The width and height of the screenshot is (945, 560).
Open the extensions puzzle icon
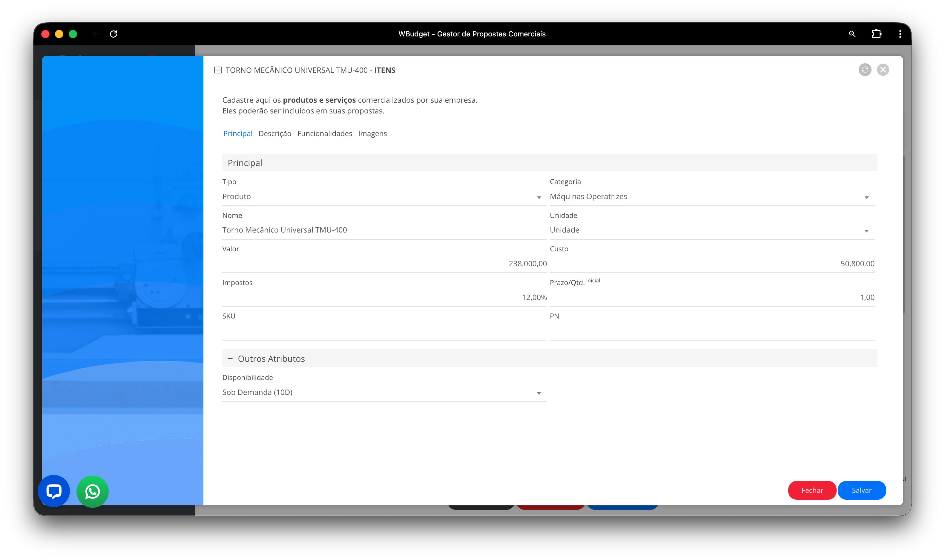pos(876,34)
